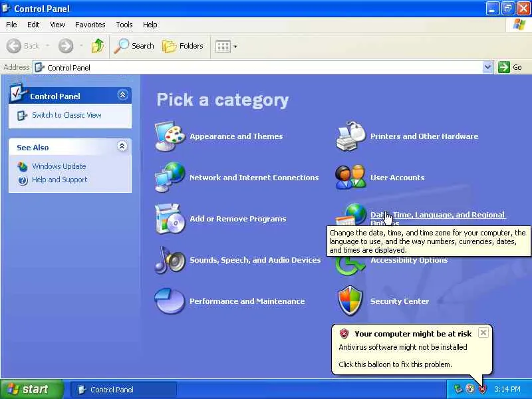Click the antivirus warning balloon message
This screenshot has width=532, height=399.
[x=403, y=347]
